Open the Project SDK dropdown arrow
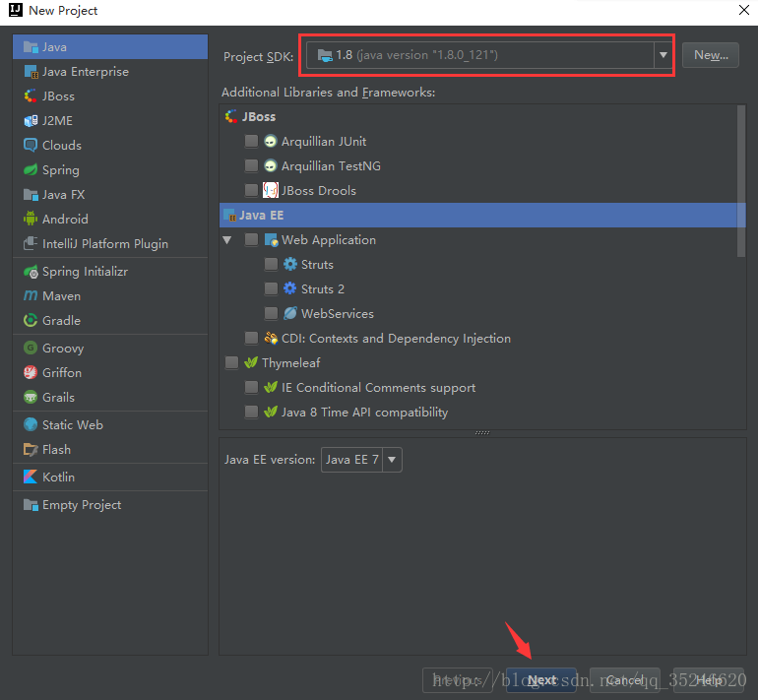The height and width of the screenshot is (700, 758). coord(663,55)
